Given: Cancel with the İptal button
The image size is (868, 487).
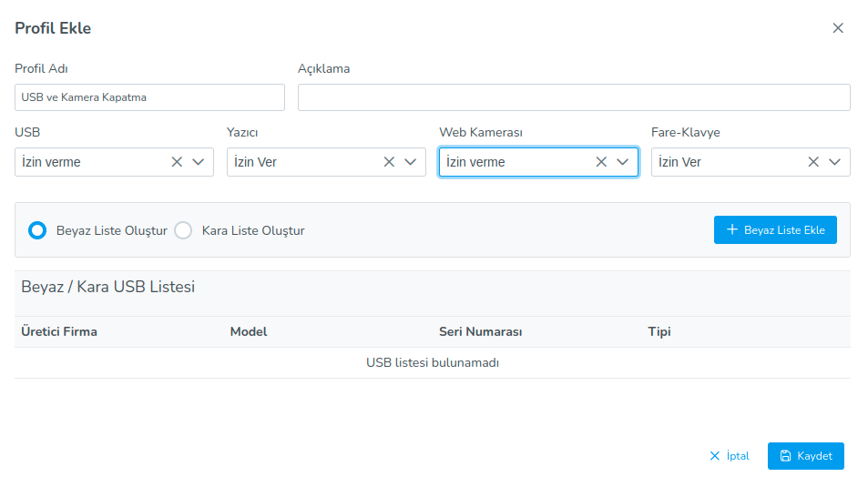Looking at the screenshot, I should (x=729, y=456).
